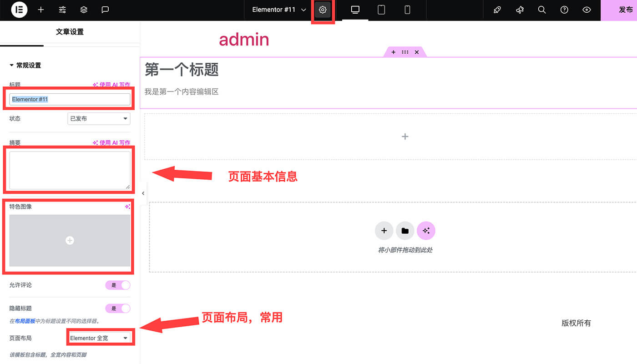This screenshot has height=364, width=637.
Task: Open the 页面布局 dropdown
Action: [99, 338]
